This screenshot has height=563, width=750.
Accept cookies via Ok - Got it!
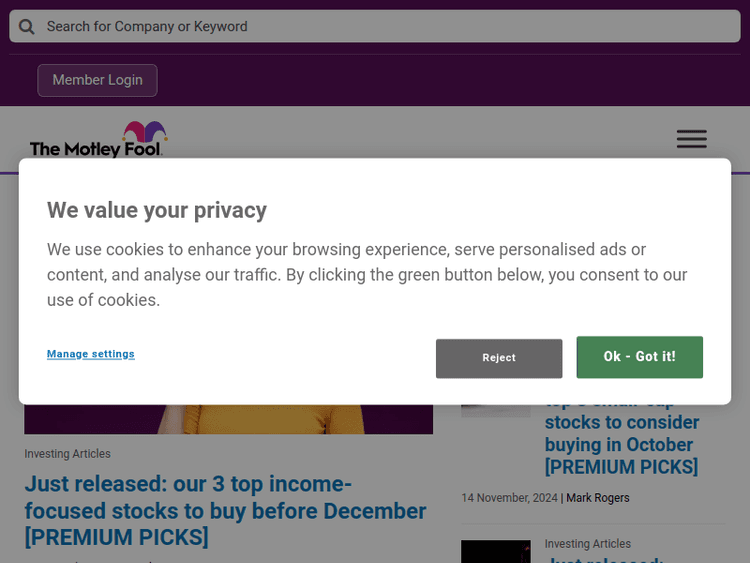(639, 357)
